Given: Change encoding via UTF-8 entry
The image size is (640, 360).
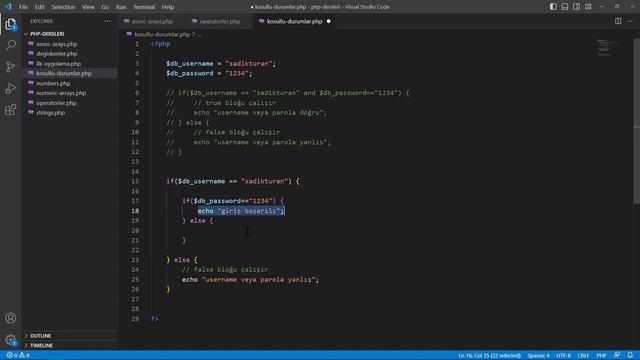Looking at the screenshot, I should pos(563,356).
